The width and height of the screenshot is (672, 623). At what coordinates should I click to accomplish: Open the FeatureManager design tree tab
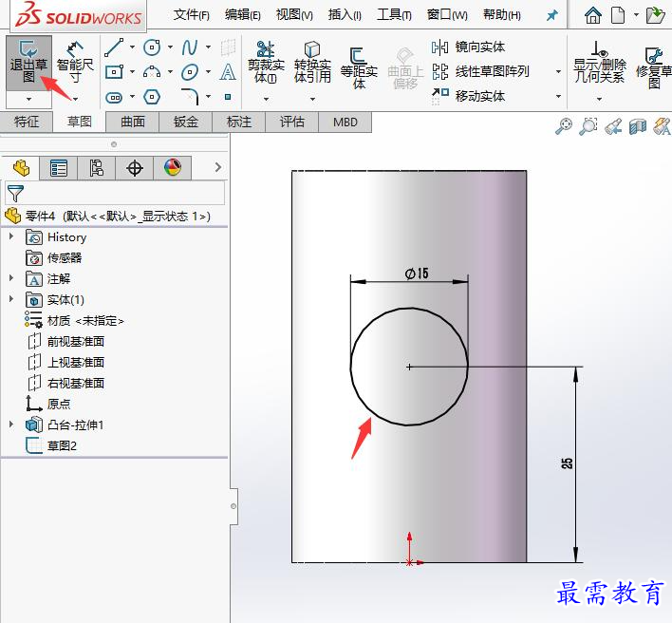[21, 168]
